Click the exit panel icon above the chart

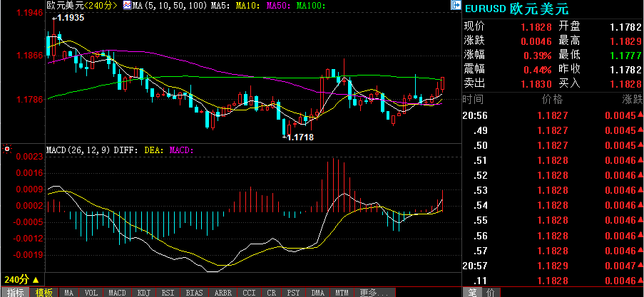point(456,5)
